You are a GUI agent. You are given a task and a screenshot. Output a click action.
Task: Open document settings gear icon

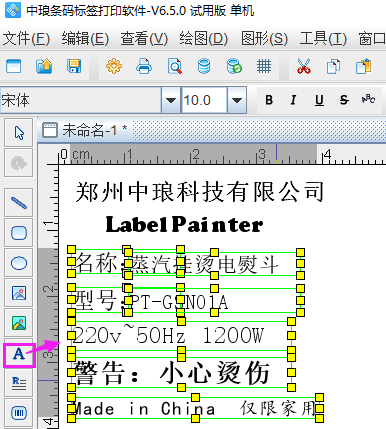click(x=114, y=66)
